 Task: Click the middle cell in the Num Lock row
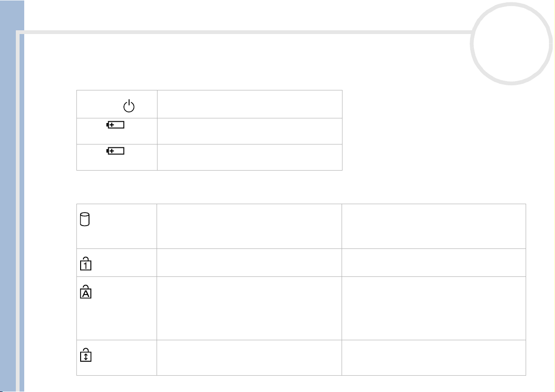[x=249, y=263]
